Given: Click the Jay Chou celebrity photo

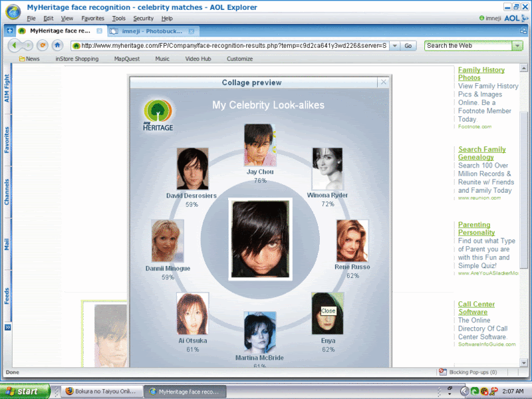Looking at the screenshot, I should [260, 144].
